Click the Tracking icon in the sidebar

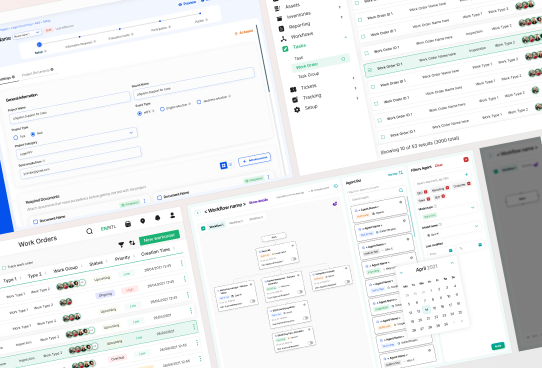click(295, 100)
